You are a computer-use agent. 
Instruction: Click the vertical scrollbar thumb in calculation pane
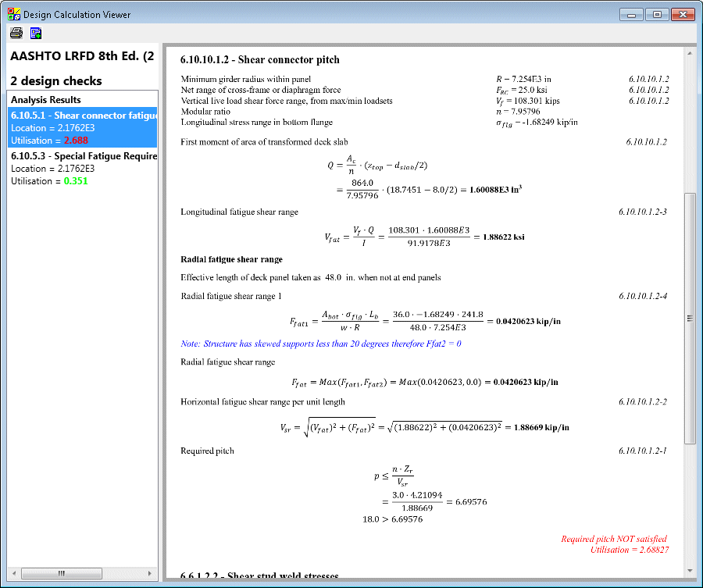tap(689, 318)
